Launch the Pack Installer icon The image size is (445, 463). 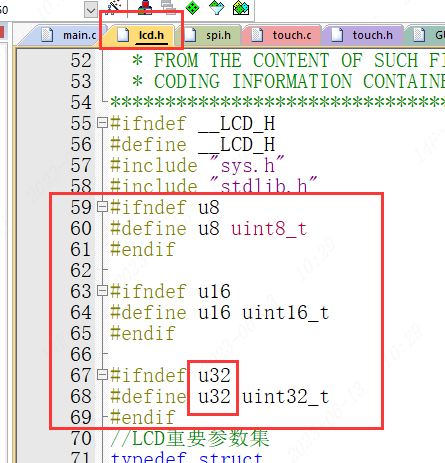click(241, 8)
